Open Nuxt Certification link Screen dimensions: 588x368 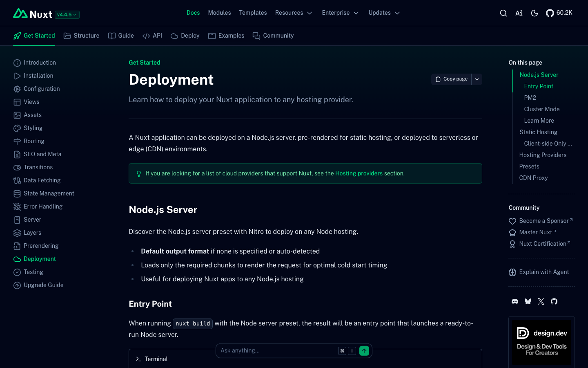539,244
